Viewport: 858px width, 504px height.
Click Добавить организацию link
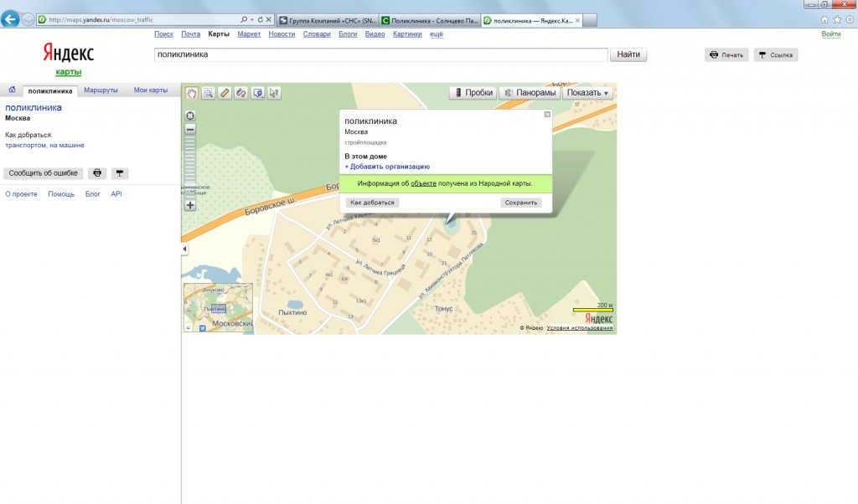387,167
